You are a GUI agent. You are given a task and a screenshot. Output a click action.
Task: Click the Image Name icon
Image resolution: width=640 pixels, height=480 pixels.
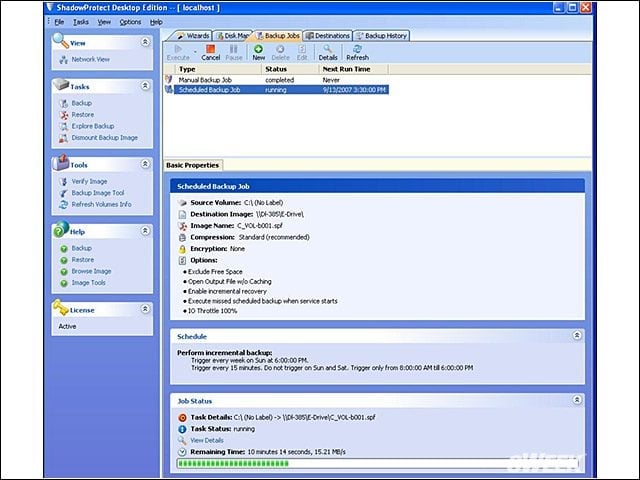click(182, 226)
